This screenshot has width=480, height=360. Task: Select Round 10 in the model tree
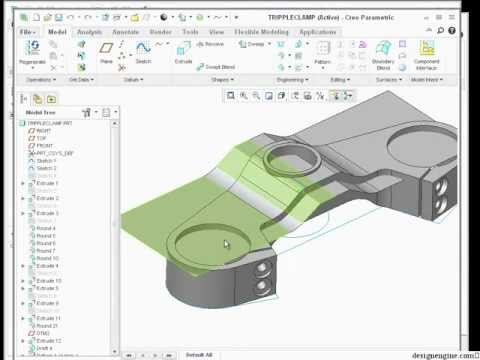pyautogui.click(x=44, y=258)
